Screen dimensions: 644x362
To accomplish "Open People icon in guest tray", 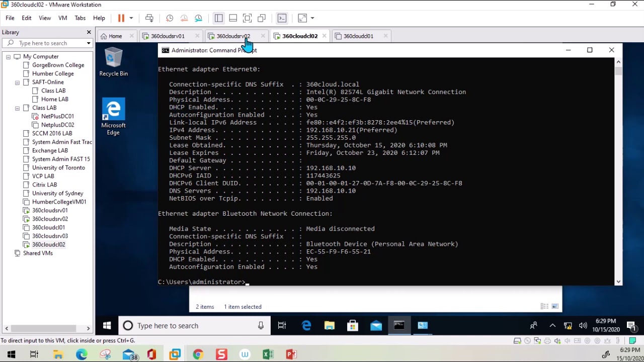I will click(533, 326).
